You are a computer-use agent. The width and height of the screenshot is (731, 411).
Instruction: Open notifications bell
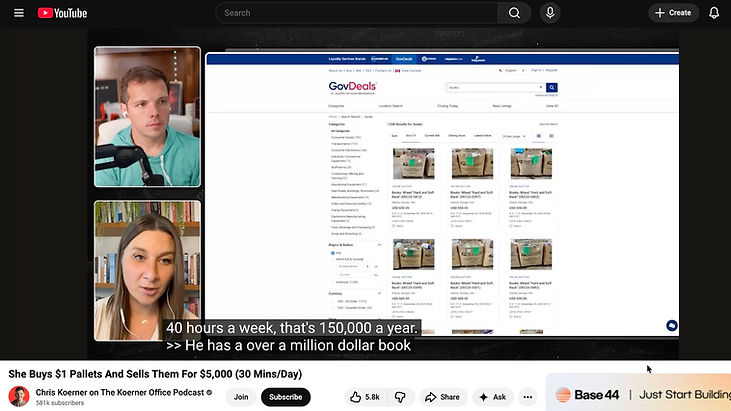(x=714, y=13)
